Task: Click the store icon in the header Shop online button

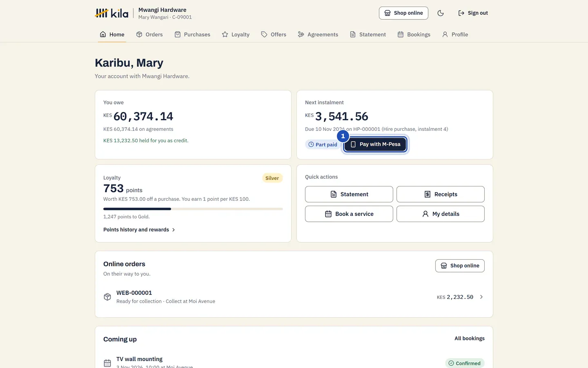Action: pos(388,13)
